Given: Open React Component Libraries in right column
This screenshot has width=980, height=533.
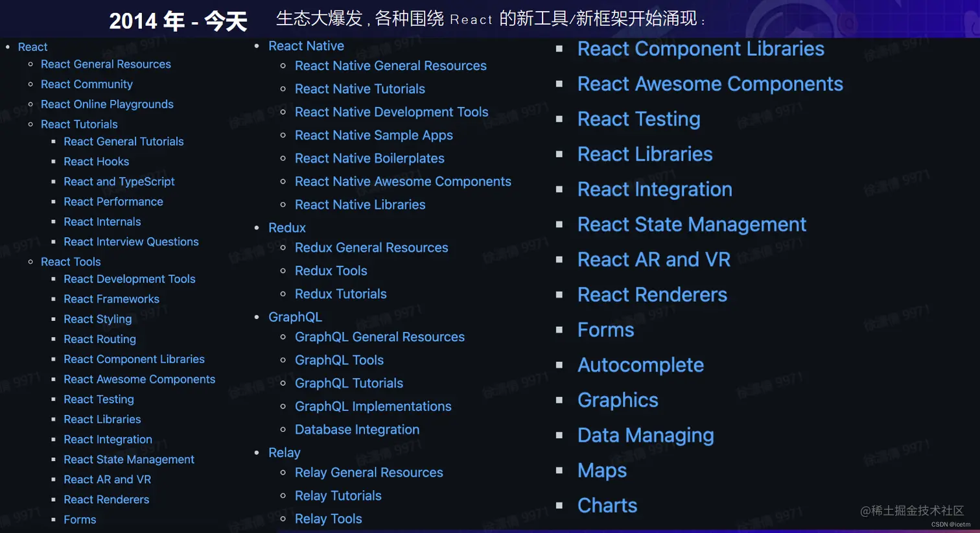Looking at the screenshot, I should [x=701, y=49].
